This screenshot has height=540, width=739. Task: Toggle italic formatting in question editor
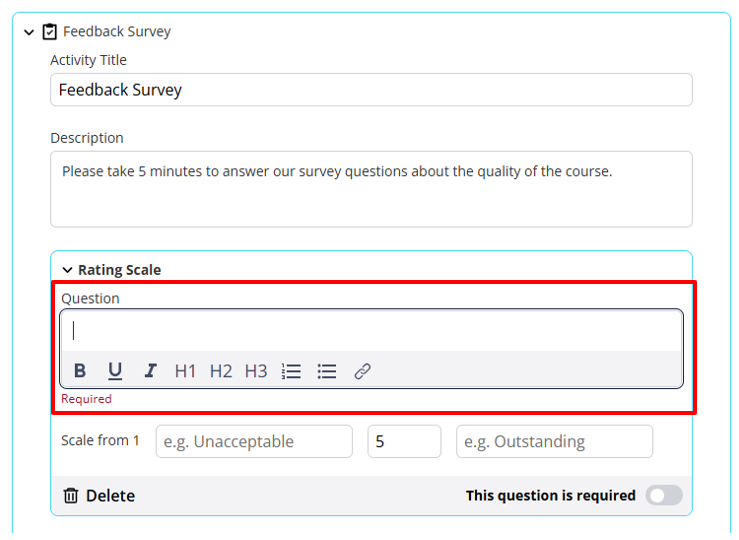click(150, 371)
